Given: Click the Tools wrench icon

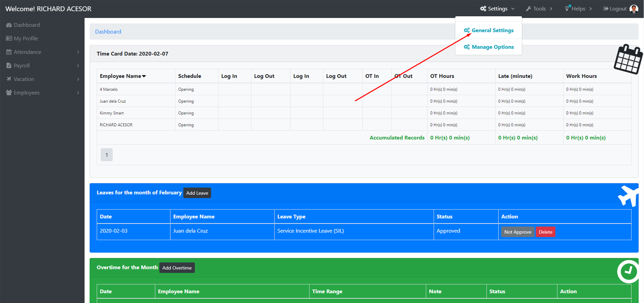Looking at the screenshot, I should (x=528, y=8).
